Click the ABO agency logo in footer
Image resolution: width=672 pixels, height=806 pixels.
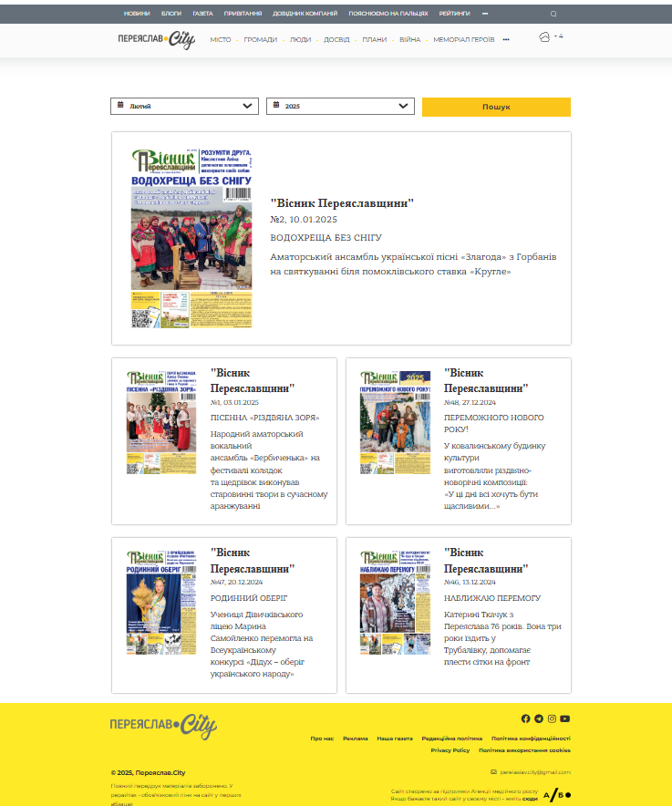pos(557,794)
